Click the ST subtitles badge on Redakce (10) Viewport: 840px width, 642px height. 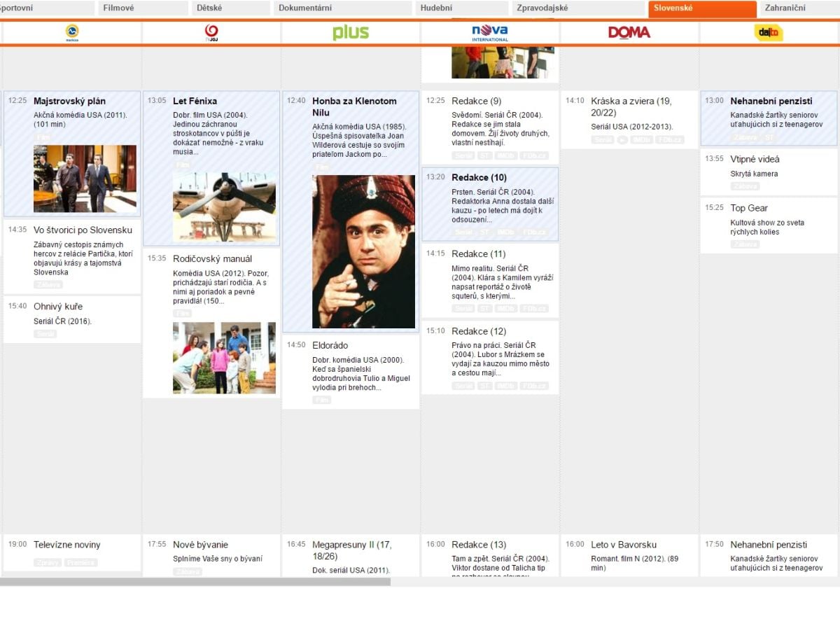484,232
